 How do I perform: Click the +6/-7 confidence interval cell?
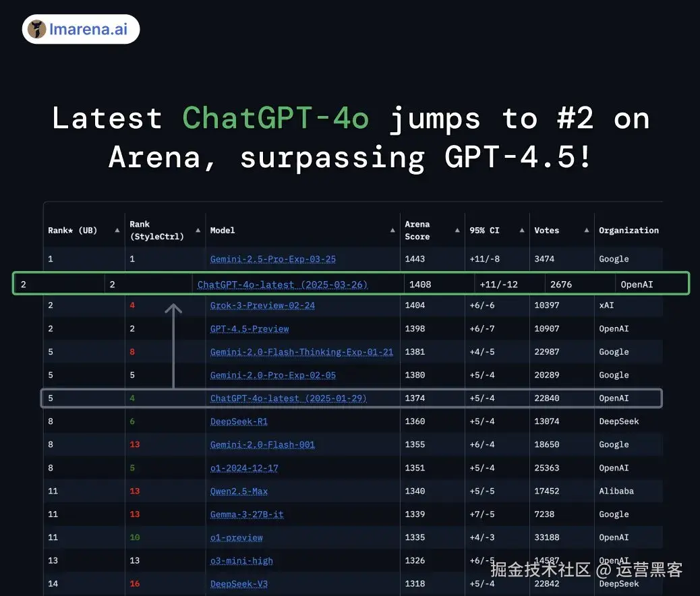482,328
